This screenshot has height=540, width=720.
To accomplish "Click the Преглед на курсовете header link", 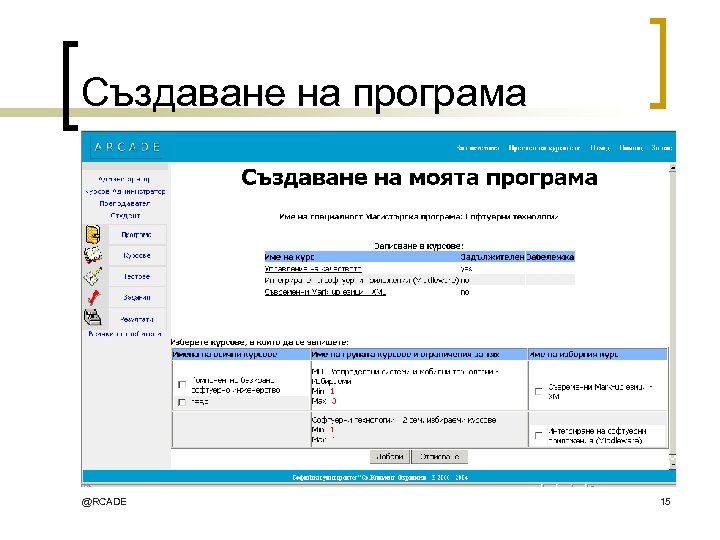I will pos(544,148).
